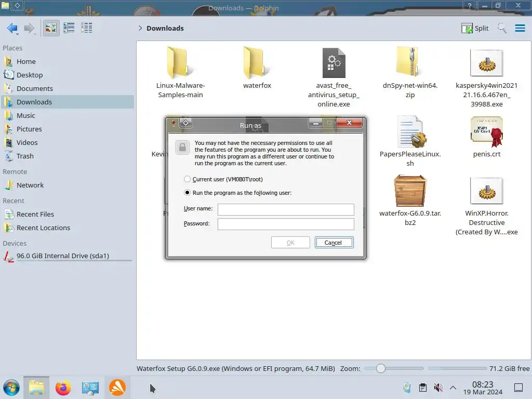Choose Run the program as following user
The height and width of the screenshot is (399, 532).
point(237,193)
